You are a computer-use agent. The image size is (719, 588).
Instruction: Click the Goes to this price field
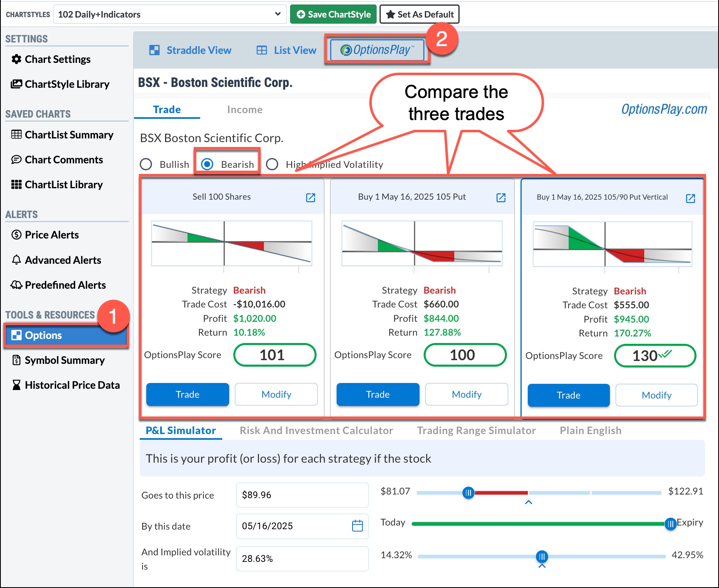[x=302, y=495]
